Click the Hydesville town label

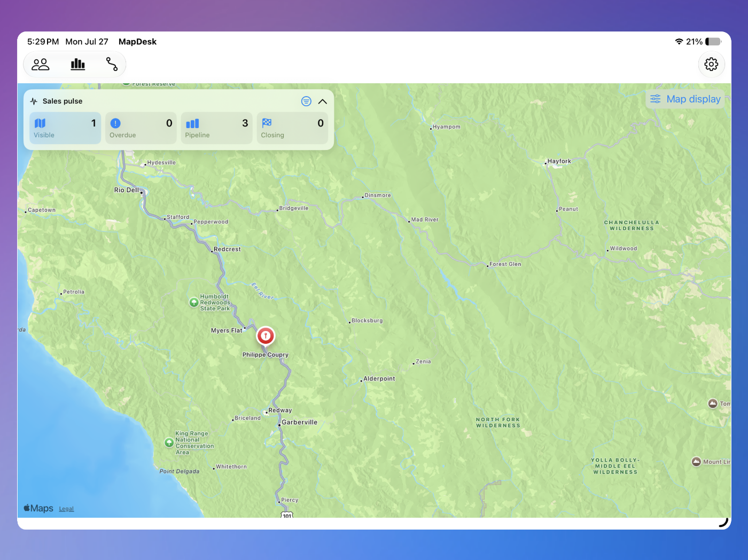pos(161,163)
